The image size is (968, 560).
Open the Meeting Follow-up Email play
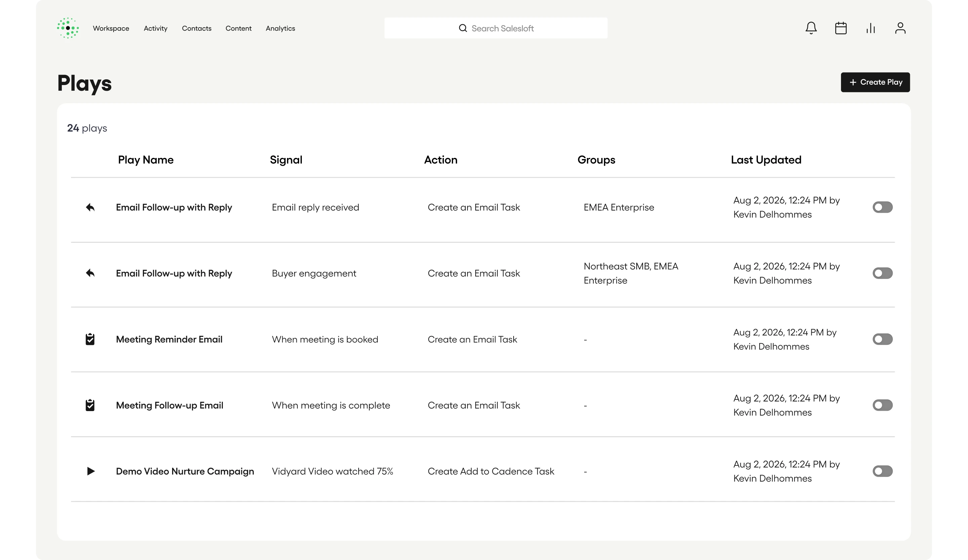[169, 405]
